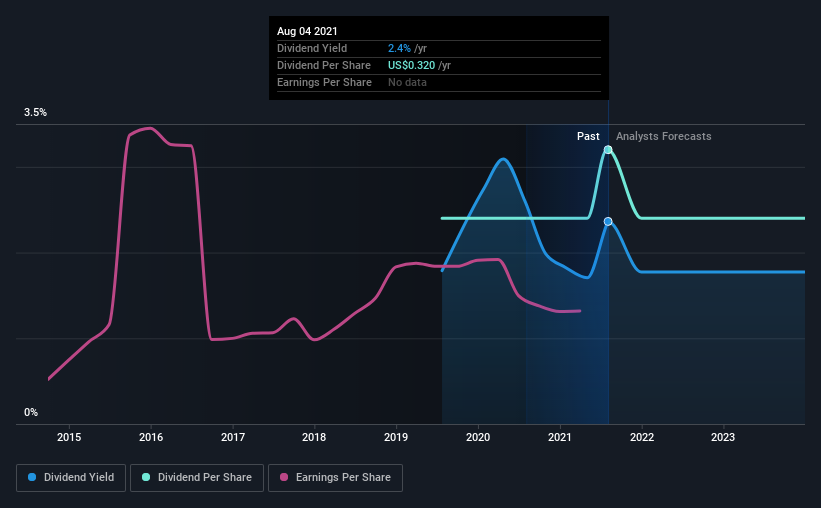Click the Analysts Forecasts label

point(663,136)
